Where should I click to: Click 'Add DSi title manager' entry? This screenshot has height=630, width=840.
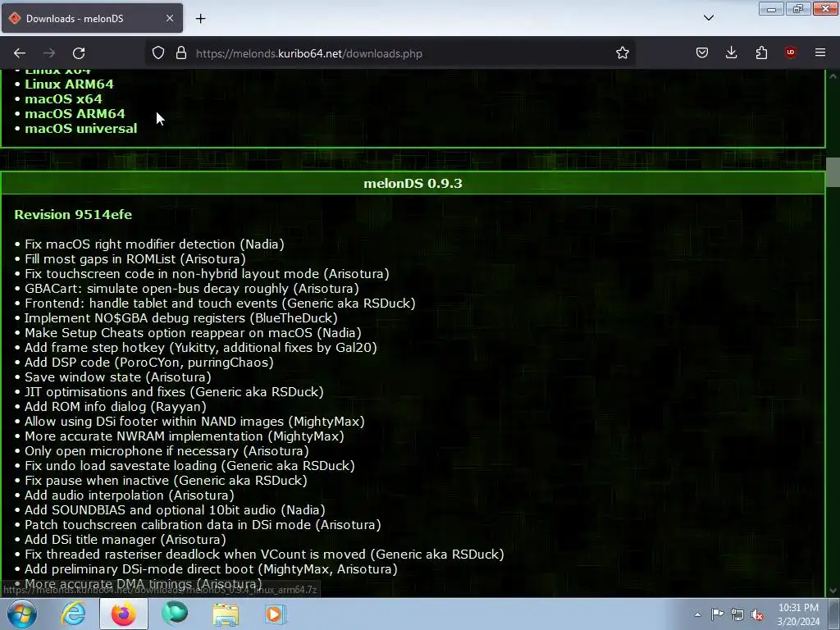pos(126,540)
